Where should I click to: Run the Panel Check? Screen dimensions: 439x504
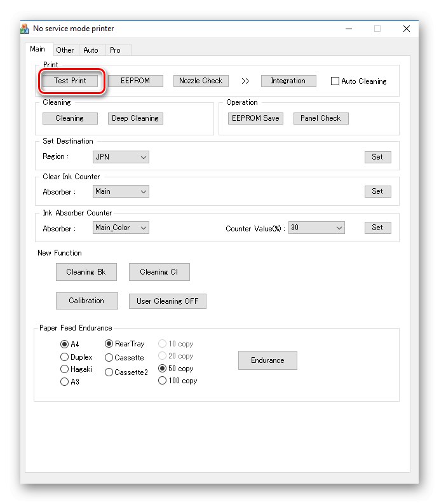321,118
